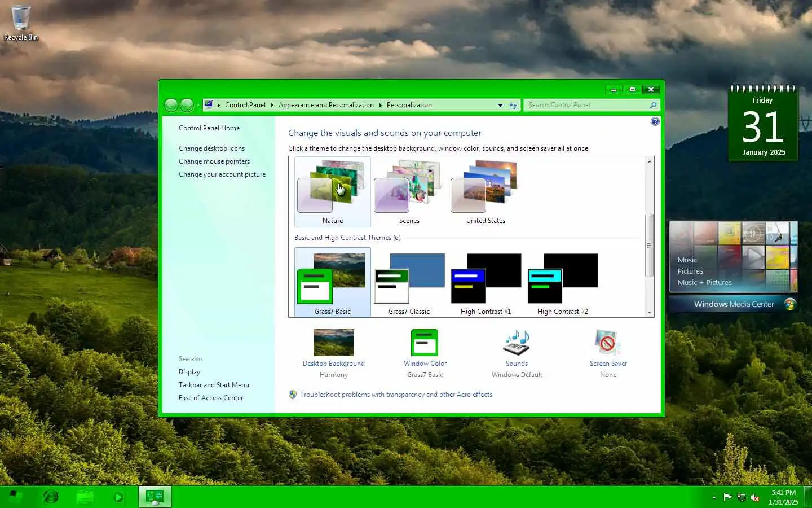This screenshot has width=812, height=508.
Task: Open Windows Media Player from taskbar
Action: pyautogui.click(x=118, y=497)
